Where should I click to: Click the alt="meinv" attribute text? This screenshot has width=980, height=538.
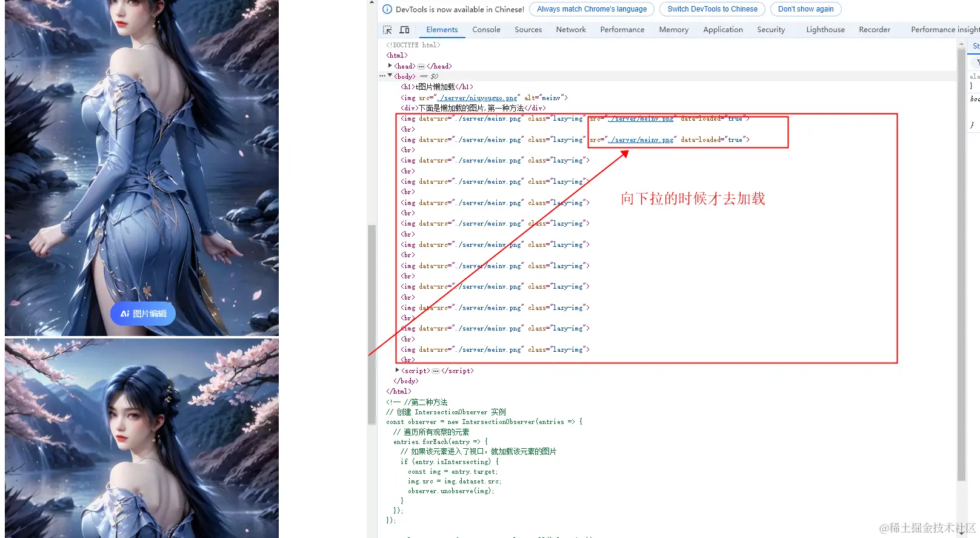click(544, 98)
